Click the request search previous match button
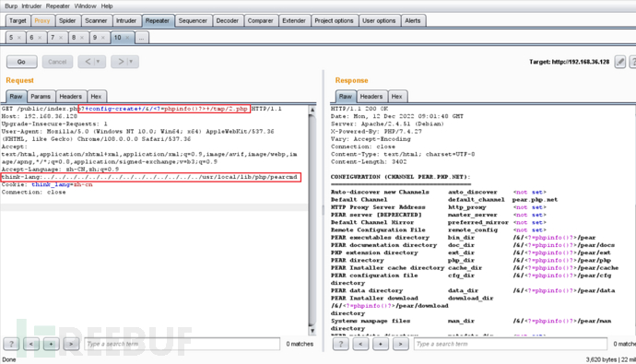The height and width of the screenshot is (364, 636). tap(31, 344)
